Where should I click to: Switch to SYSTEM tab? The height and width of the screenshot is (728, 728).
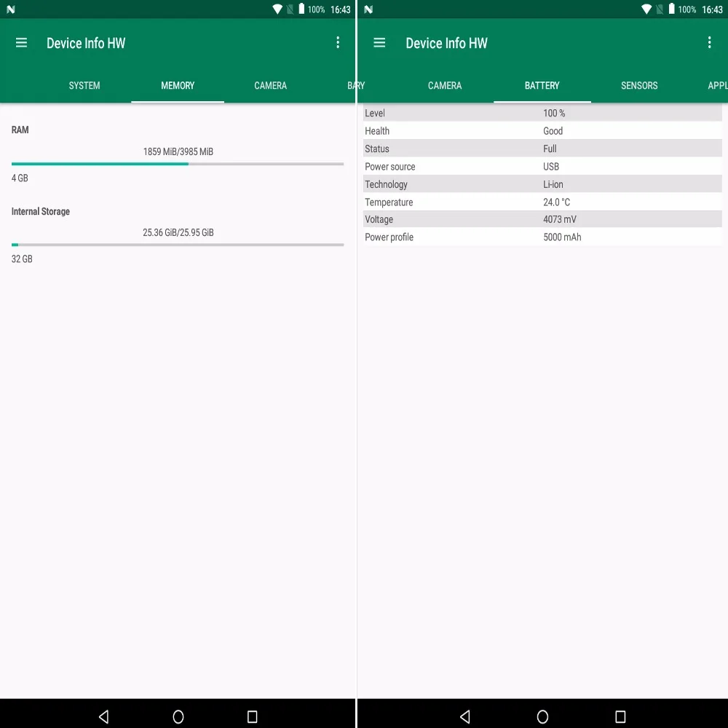[84, 85]
